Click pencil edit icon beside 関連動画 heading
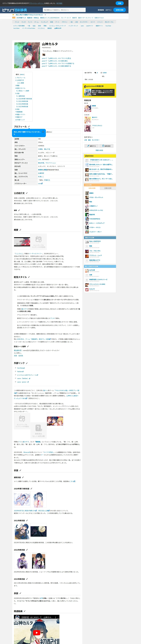The width and height of the screenshot is (141, 644). tap(25, 611)
